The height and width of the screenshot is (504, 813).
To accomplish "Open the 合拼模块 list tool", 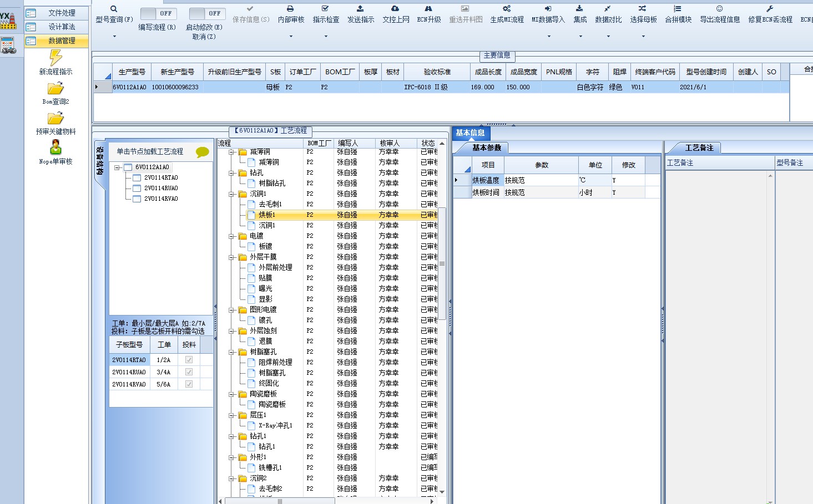I will [x=678, y=14].
